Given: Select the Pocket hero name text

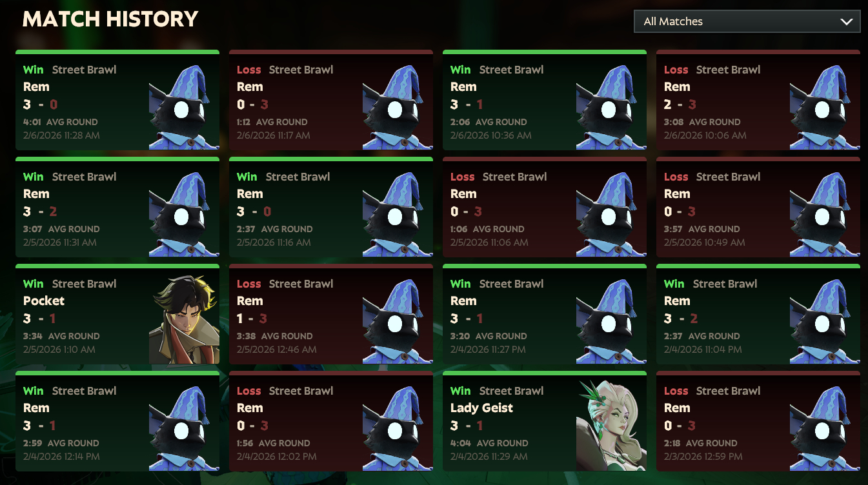Looking at the screenshot, I should tap(44, 301).
